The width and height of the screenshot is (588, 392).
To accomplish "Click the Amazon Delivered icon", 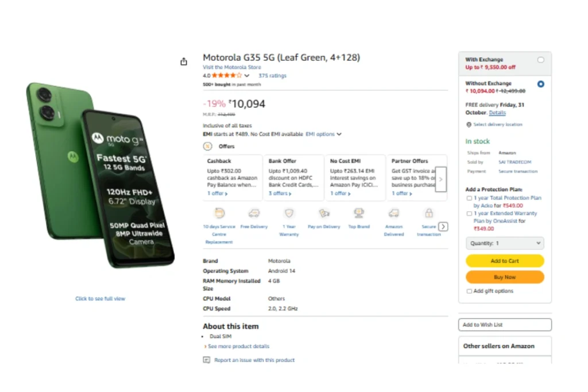I will tap(394, 214).
